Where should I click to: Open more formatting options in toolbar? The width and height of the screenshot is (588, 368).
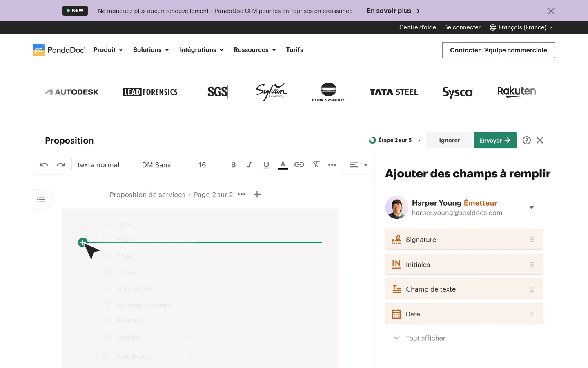[x=332, y=165]
